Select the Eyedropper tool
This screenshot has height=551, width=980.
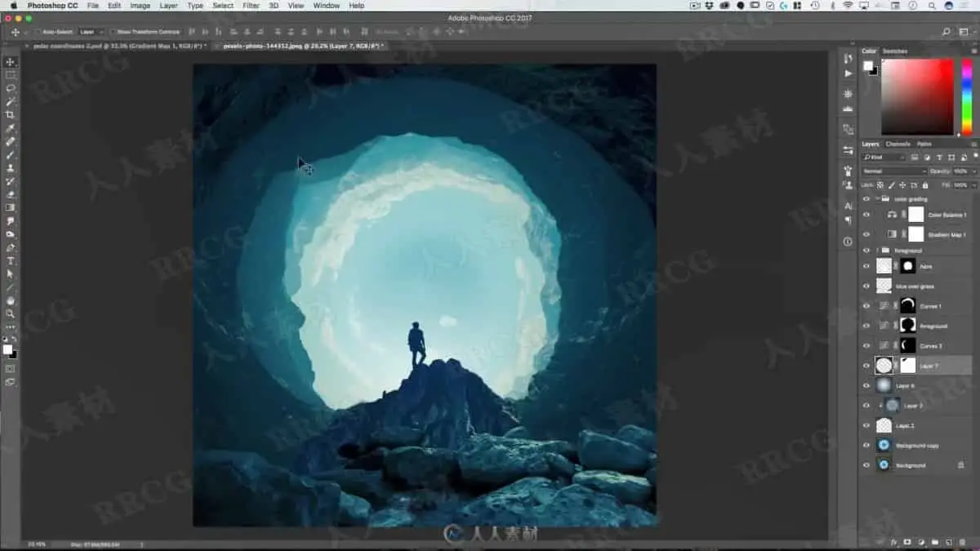(10, 128)
